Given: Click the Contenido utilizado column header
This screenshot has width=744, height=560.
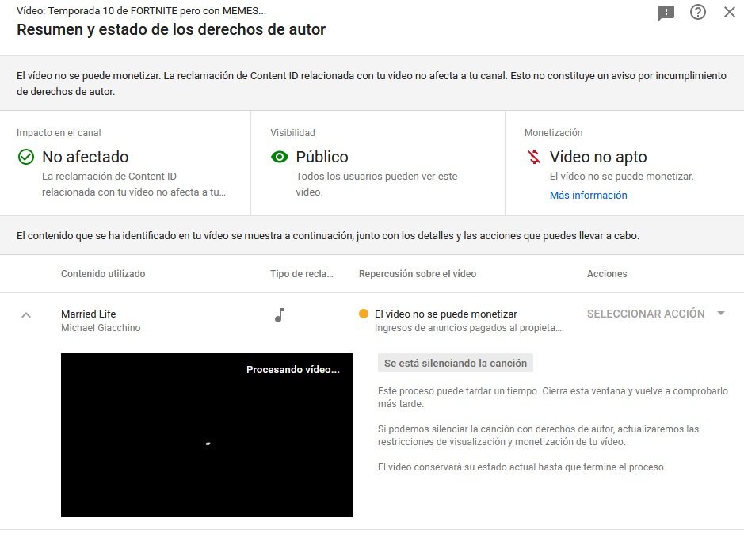Looking at the screenshot, I should click(103, 273).
